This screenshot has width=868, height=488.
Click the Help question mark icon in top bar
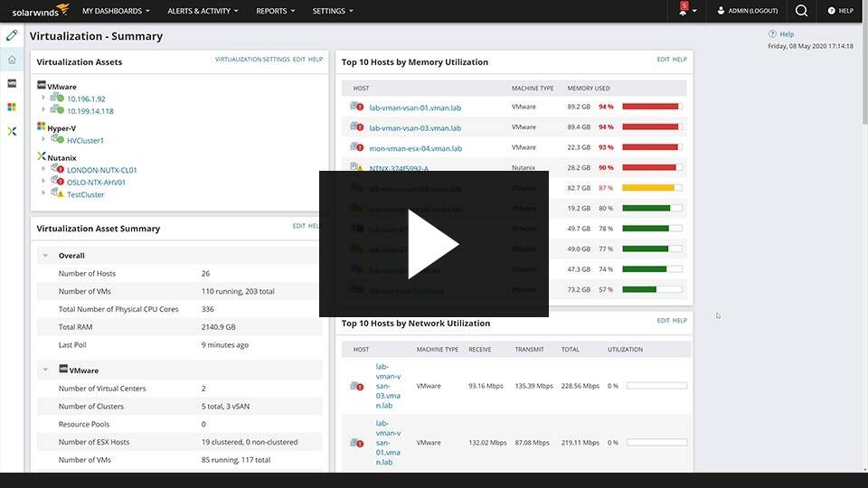pos(831,11)
